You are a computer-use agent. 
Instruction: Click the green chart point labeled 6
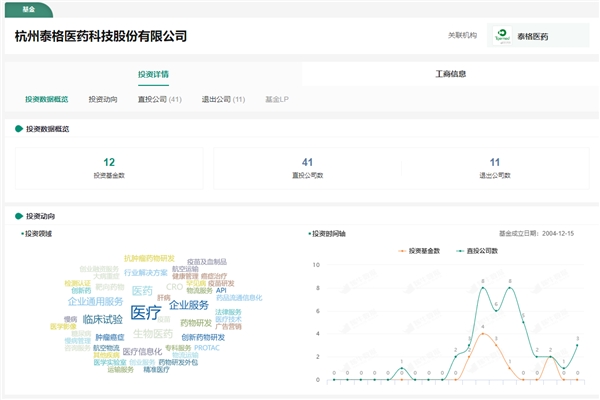point(496,311)
